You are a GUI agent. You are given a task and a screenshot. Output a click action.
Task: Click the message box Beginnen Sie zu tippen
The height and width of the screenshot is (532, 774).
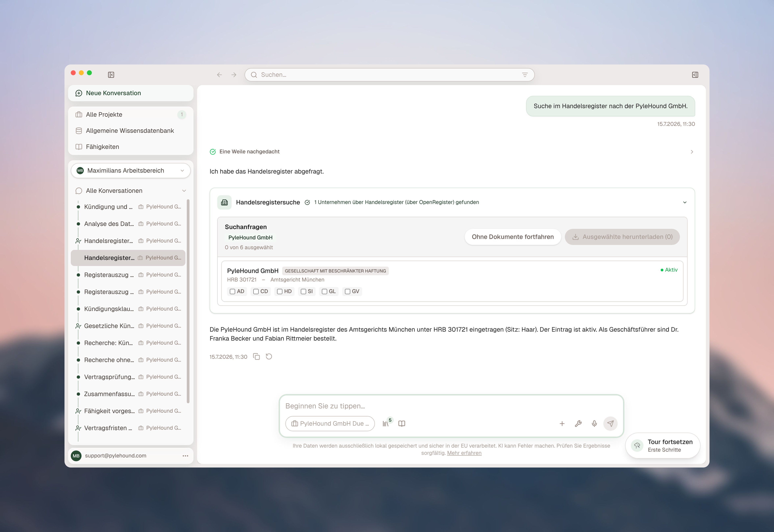tap(451, 406)
